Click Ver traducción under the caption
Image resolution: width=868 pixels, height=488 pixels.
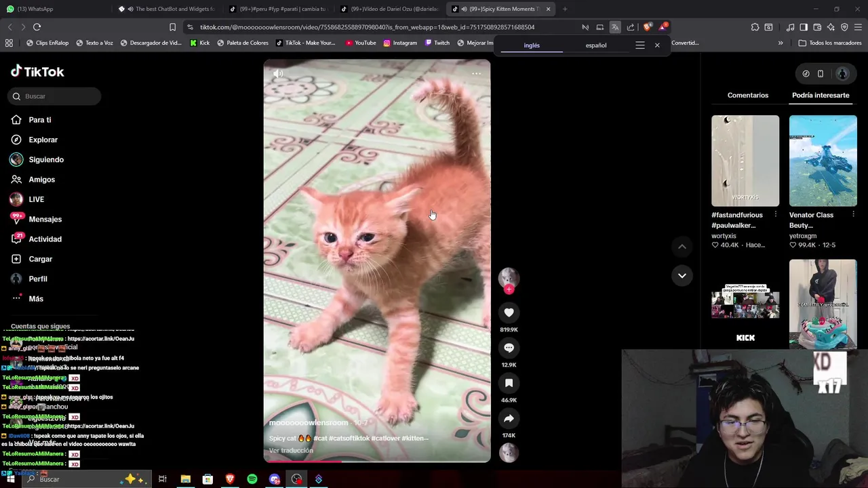[291, 450]
